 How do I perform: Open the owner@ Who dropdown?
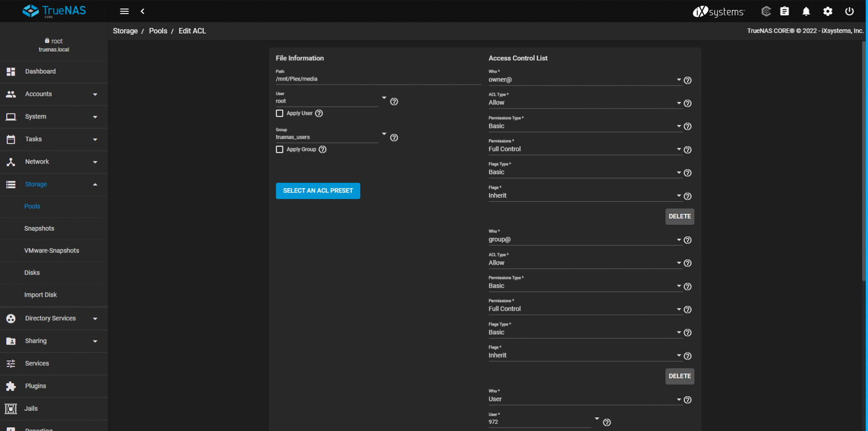pyautogui.click(x=585, y=80)
